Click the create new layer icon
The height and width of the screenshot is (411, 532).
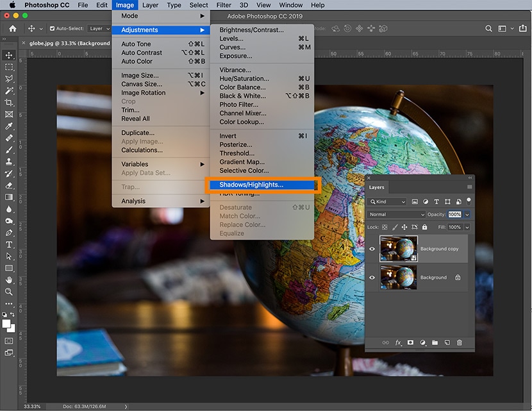(447, 343)
